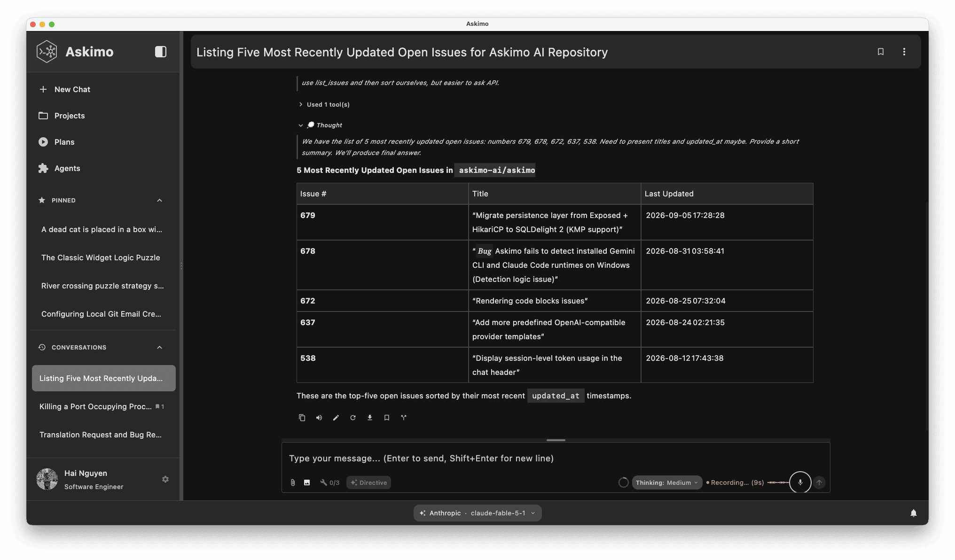Viewport: 955px width, 560px height.
Task: Open the Anthropic claude-fable-5-1 model selector
Action: pos(477,513)
